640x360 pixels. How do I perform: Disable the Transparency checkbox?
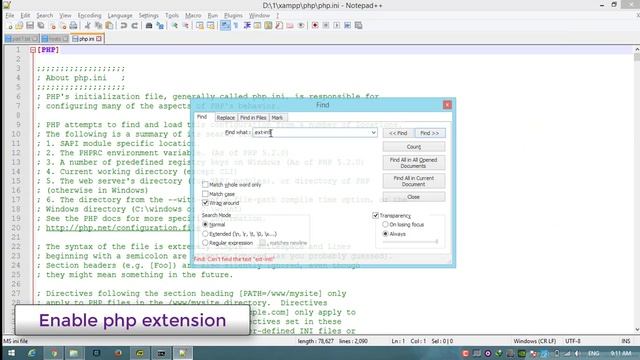376,216
